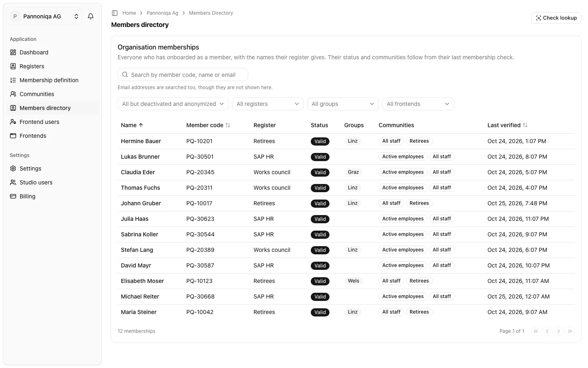588x368 pixels.
Task: Click member code PQ-30501
Action: point(200,157)
